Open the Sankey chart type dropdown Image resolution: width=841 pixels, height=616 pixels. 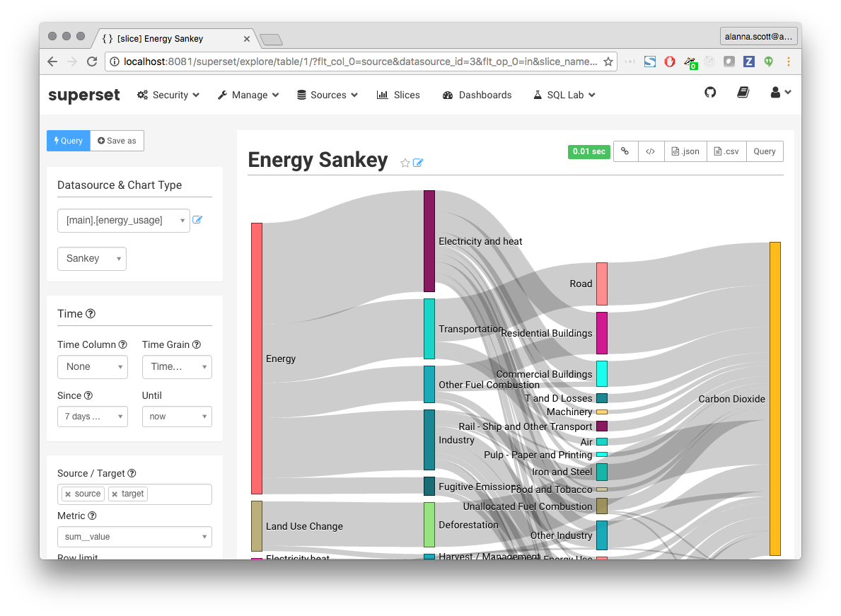[x=92, y=259]
